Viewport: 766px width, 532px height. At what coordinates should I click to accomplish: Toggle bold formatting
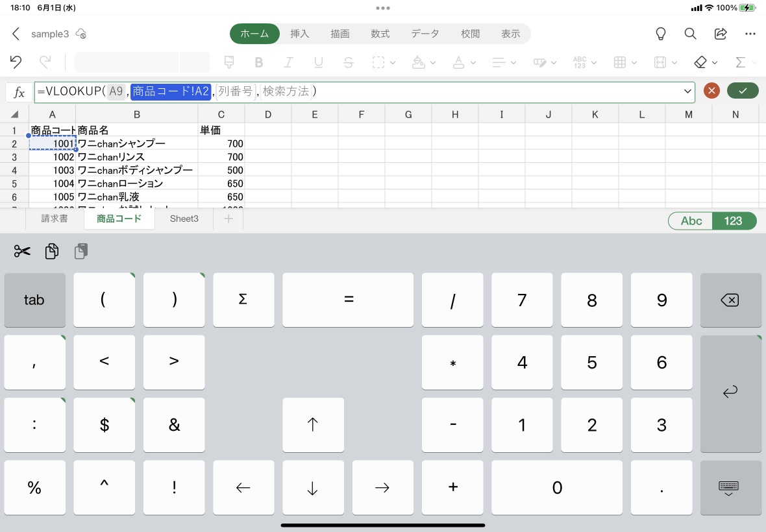259,62
